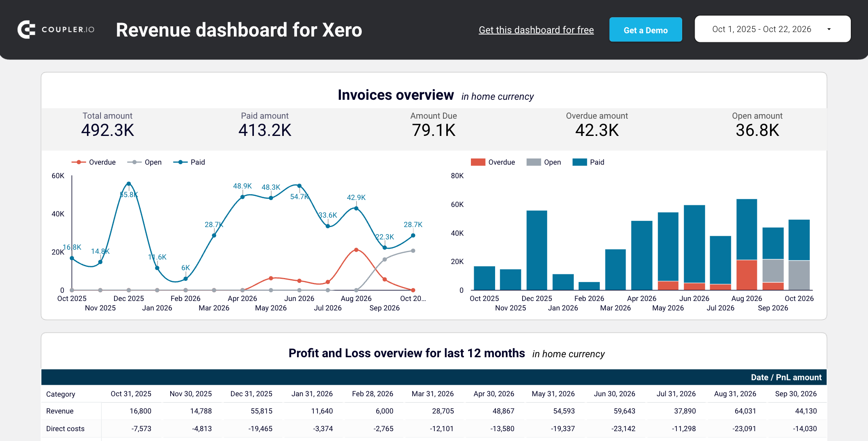Select the 55.8K Dec 2025 Paid line point
Image resolution: width=868 pixels, height=441 pixels.
(129, 184)
